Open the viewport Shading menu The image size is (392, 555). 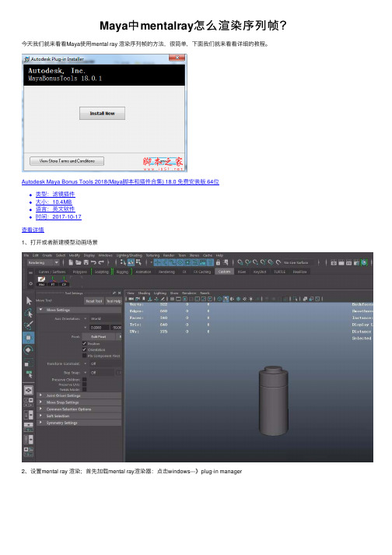pos(144,293)
